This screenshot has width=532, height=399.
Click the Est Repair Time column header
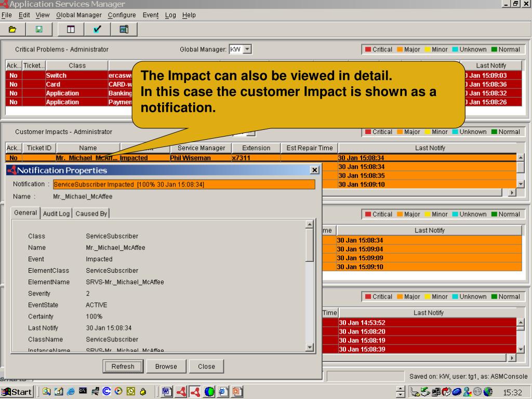[310, 148]
